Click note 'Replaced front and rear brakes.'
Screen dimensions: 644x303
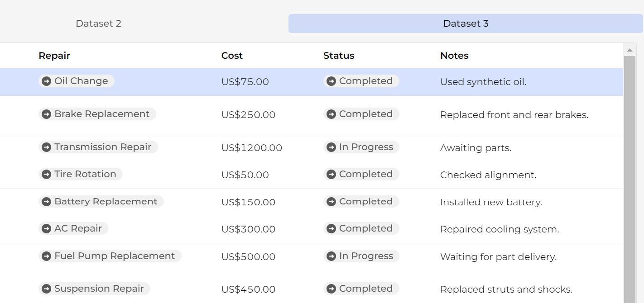514,115
